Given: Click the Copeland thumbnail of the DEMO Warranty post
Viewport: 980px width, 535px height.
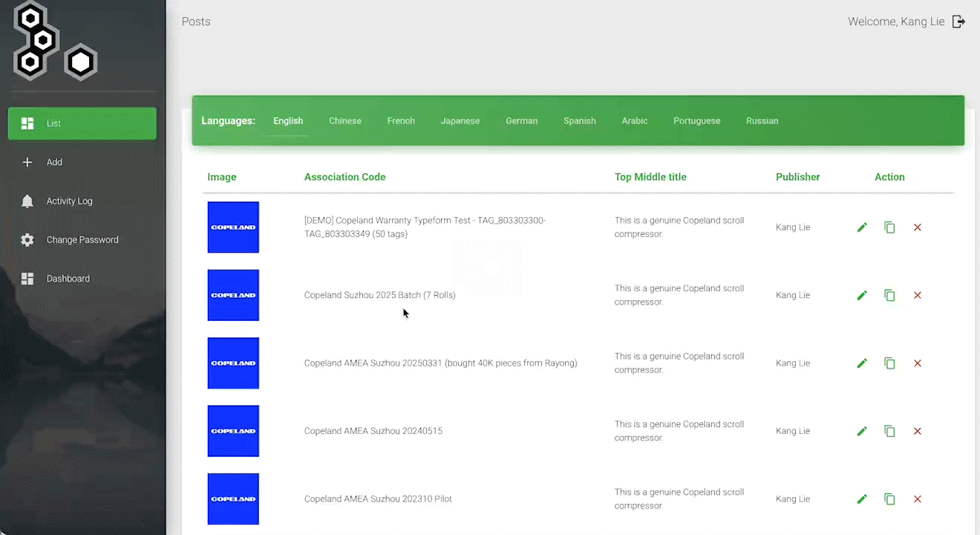Looking at the screenshot, I should tap(233, 227).
